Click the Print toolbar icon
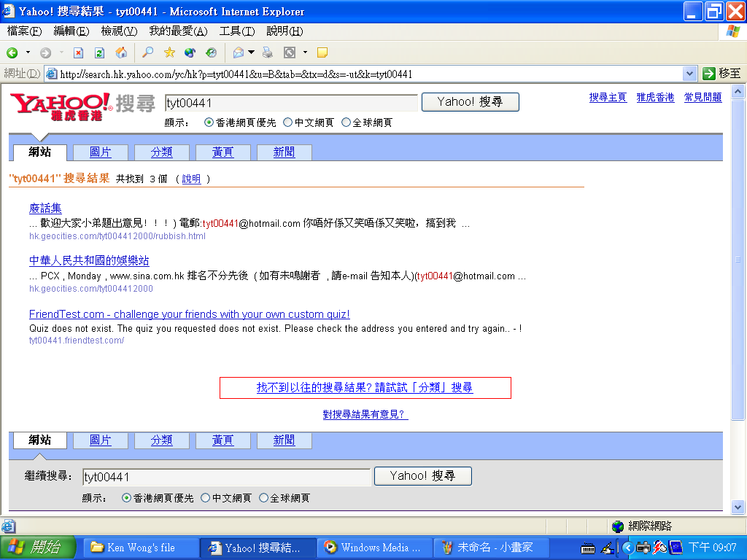 [268, 52]
